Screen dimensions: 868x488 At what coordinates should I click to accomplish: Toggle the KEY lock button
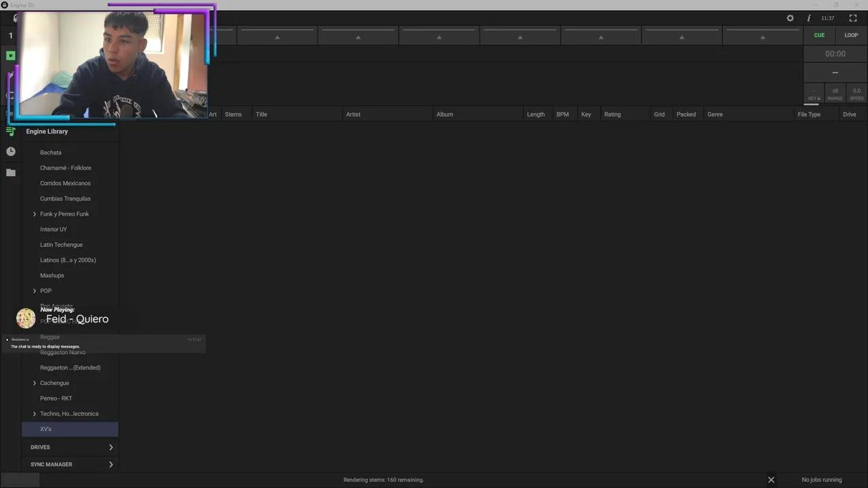click(x=814, y=94)
